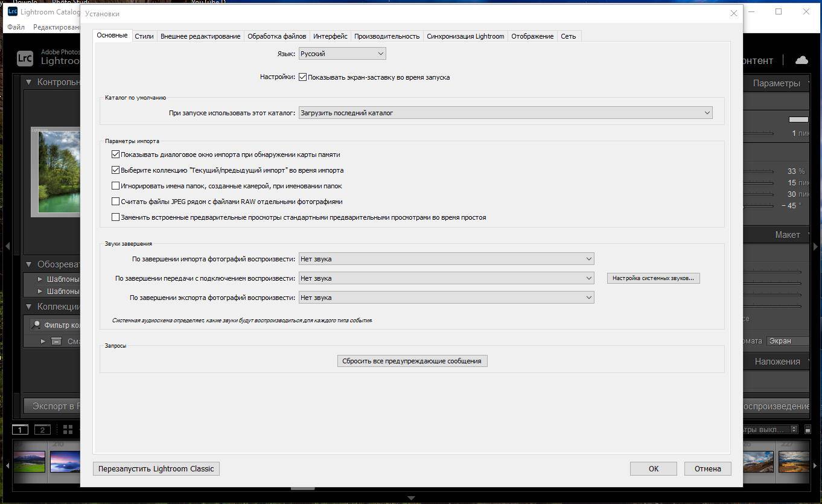This screenshot has height=504, width=822.
Task: Click the second window button numbered 2
Action: pos(42,429)
